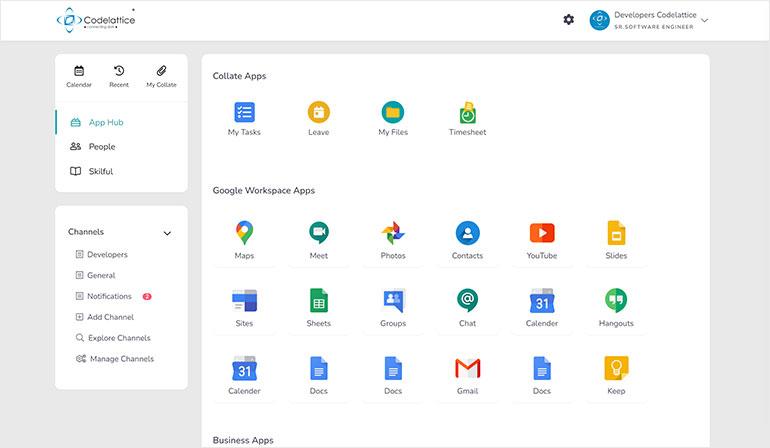This screenshot has height=448, width=770.
Task: Open Google Keep
Action: pos(616,375)
